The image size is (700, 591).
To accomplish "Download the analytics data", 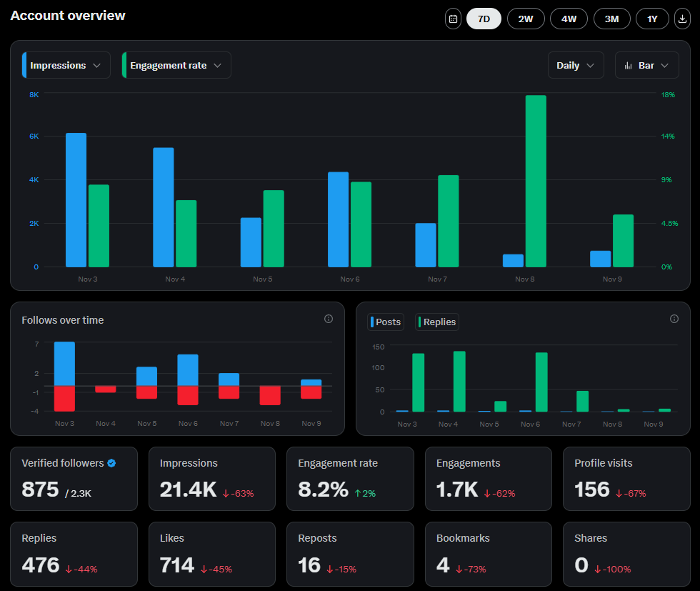I will point(682,19).
